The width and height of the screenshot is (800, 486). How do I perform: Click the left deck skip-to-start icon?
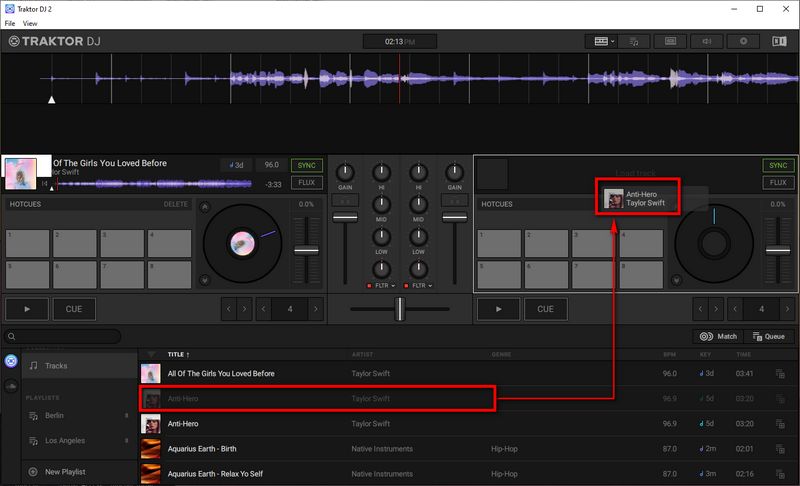(x=45, y=184)
